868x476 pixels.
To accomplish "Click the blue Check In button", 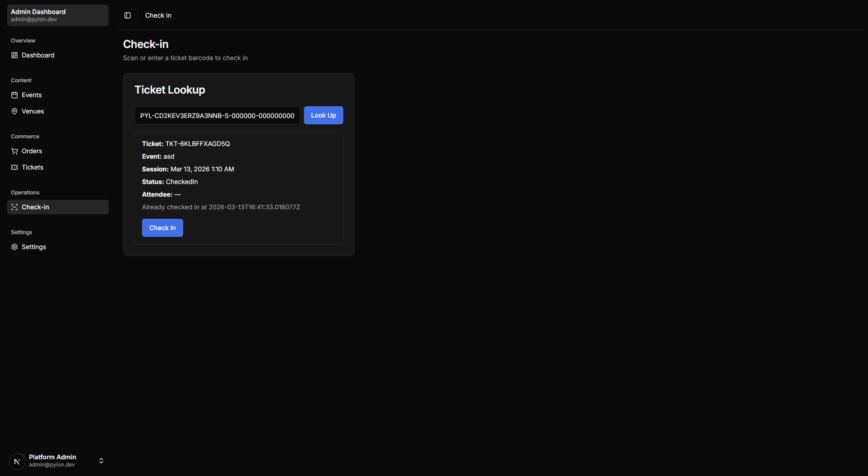I will 162,228.
